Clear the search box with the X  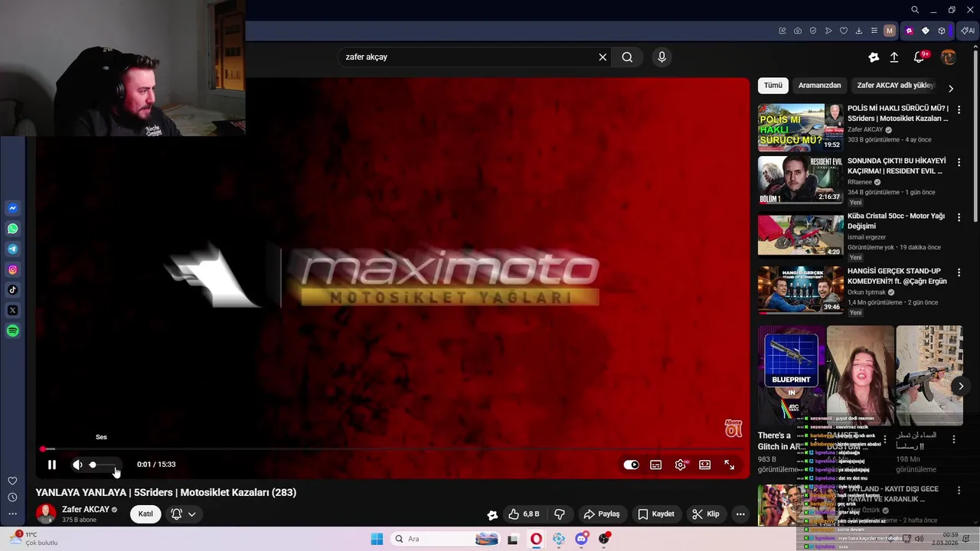(603, 57)
